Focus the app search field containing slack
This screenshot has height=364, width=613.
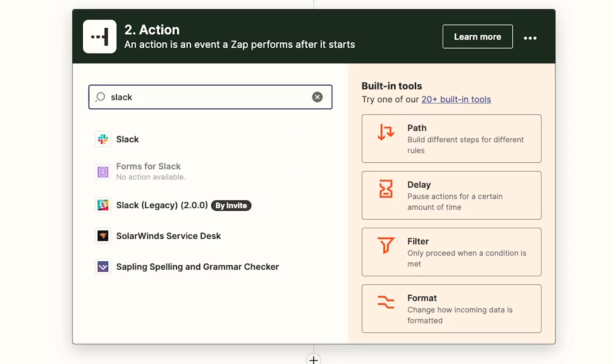210,97
